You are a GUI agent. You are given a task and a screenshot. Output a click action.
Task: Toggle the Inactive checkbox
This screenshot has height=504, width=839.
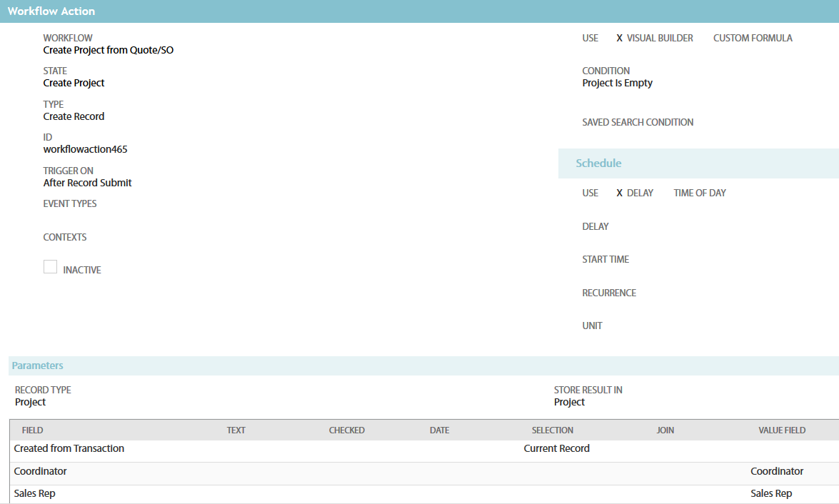coord(50,267)
